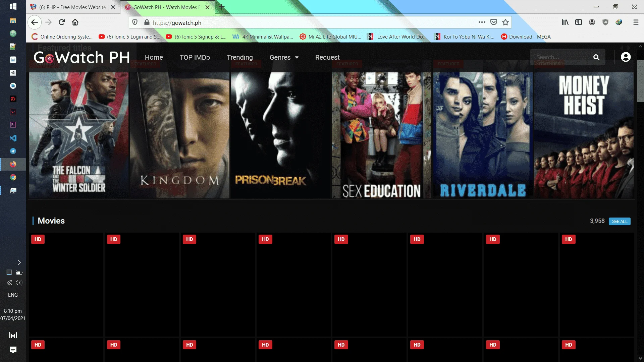Click the GoWatch PH site logo
Screen dimensions: 644x362
(82, 57)
